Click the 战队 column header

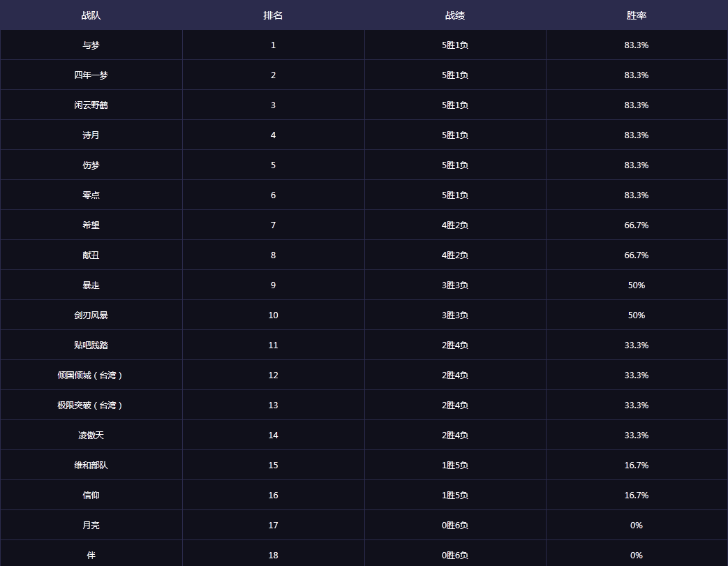(x=91, y=15)
